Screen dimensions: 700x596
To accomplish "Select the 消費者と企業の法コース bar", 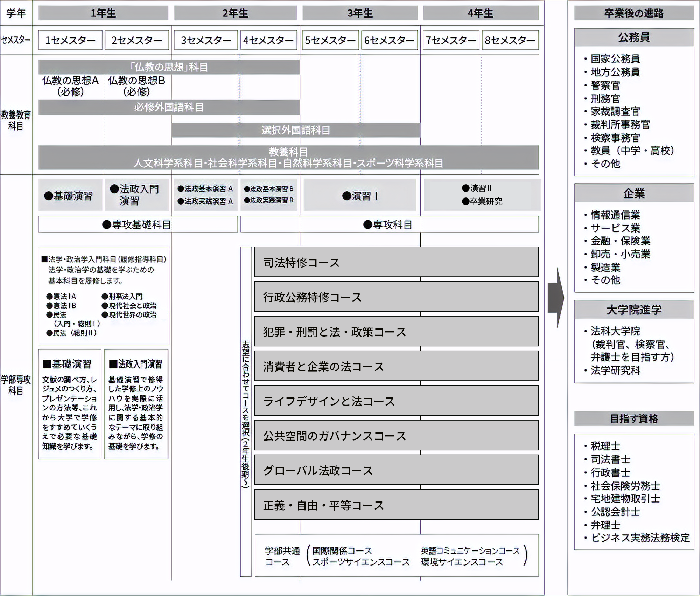I will click(x=396, y=366).
